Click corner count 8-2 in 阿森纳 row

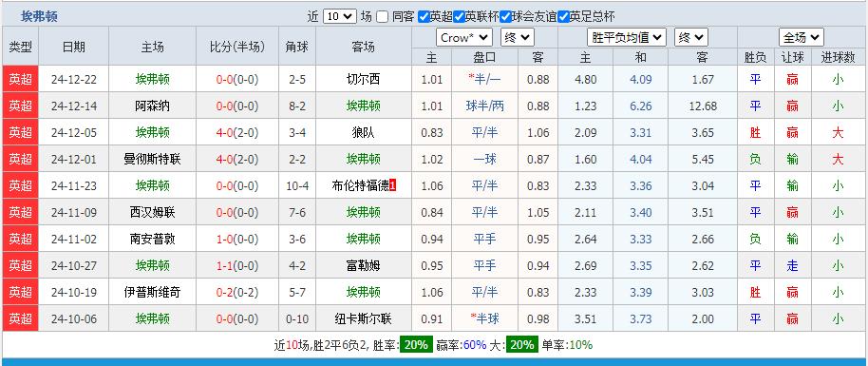(297, 106)
